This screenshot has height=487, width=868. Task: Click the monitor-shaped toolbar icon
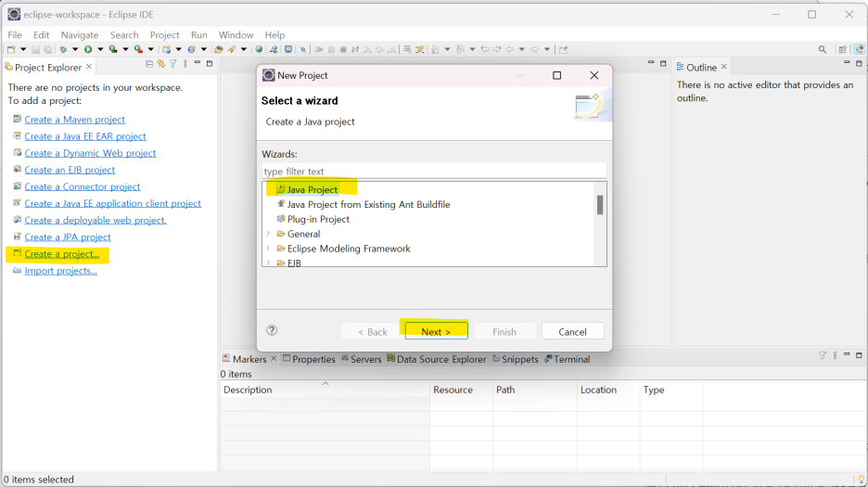[288, 49]
